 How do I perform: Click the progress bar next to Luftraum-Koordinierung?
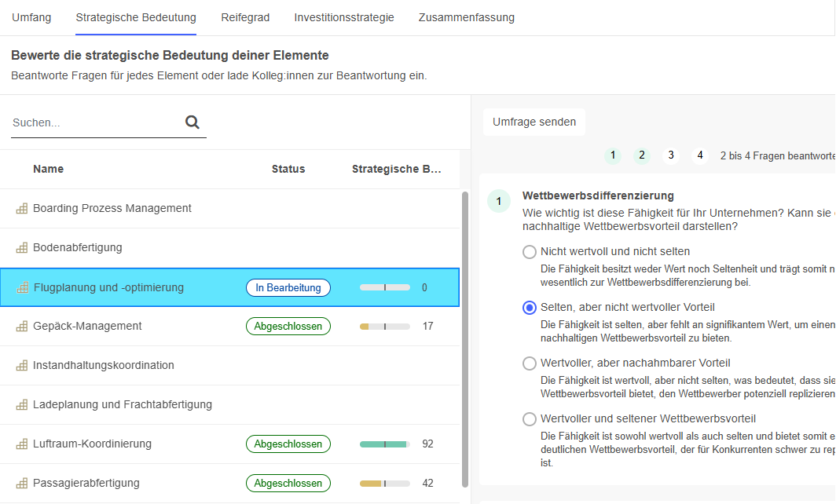384,444
